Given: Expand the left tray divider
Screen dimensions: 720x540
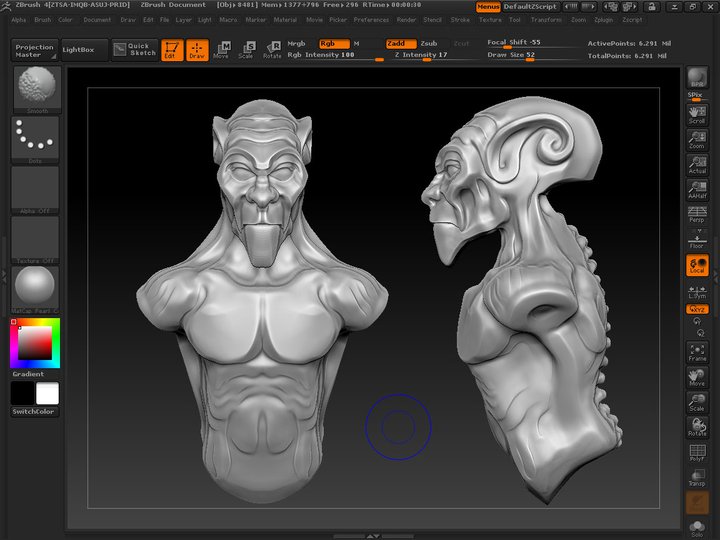Looking at the screenshot, I should pos(4,276).
